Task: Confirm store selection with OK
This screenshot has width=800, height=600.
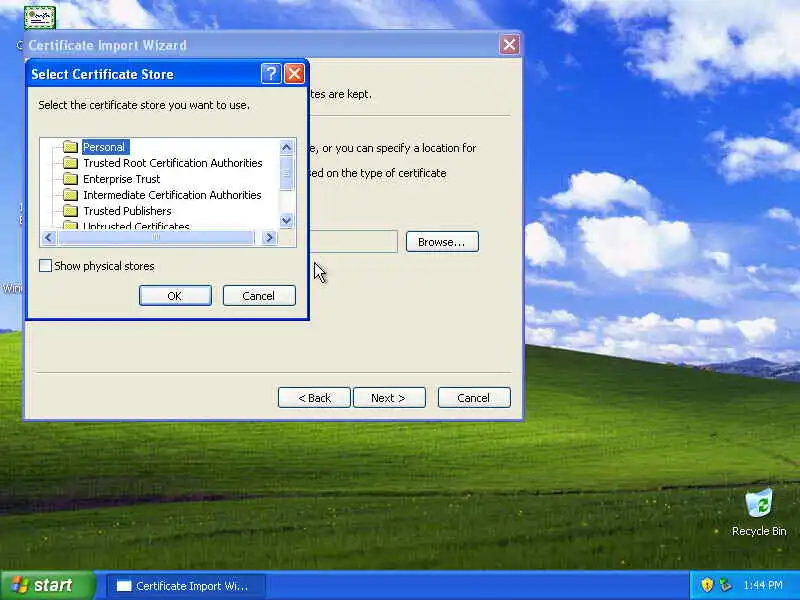Action: click(x=175, y=296)
